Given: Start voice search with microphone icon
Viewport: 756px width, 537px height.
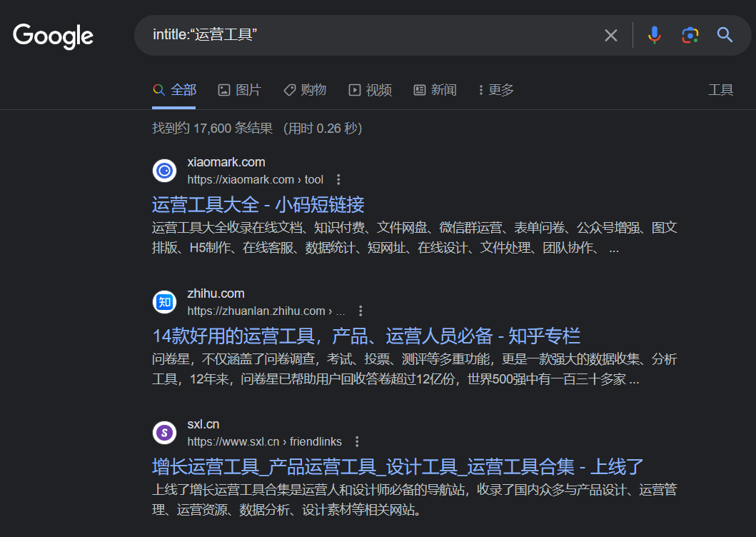Looking at the screenshot, I should click(654, 35).
